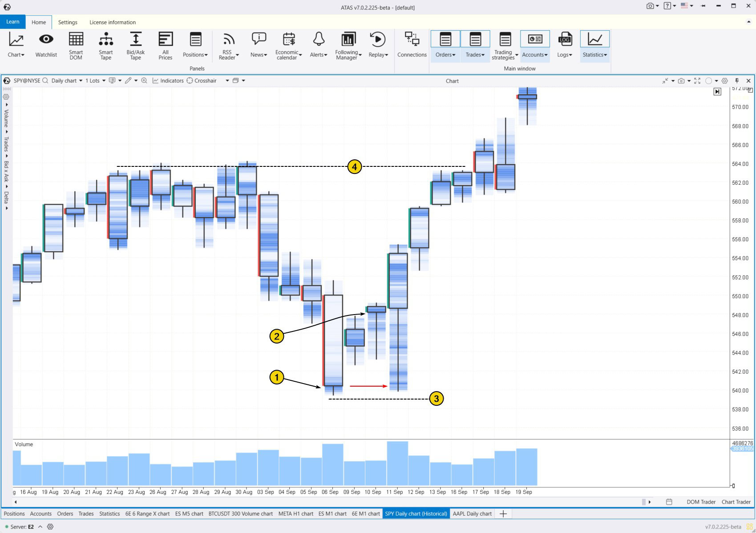Image resolution: width=756 pixels, height=533 pixels.
Task: Enable auto-scroll to the latest bar
Action: [718, 92]
